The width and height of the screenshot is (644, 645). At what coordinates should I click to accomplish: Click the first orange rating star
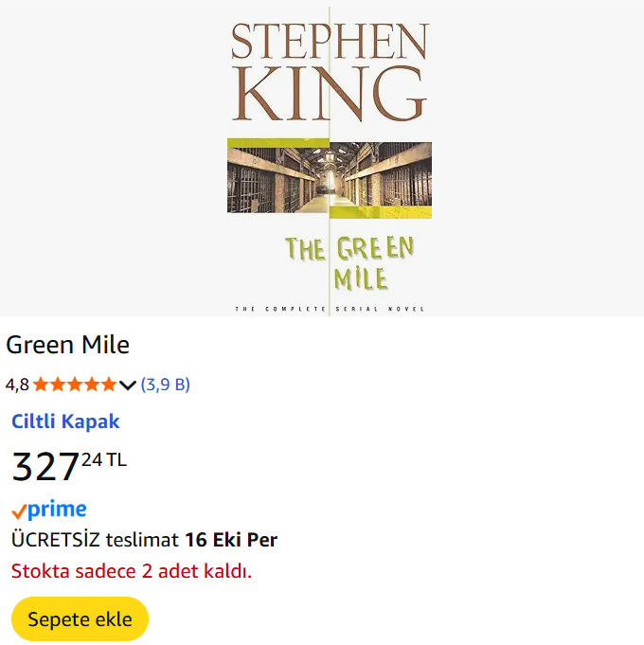[x=41, y=385]
